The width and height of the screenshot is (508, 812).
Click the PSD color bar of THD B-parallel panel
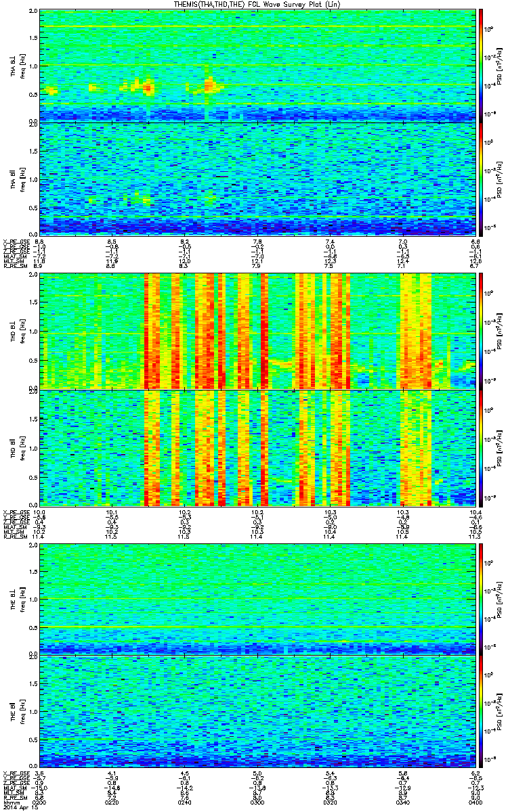pos(481,447)
